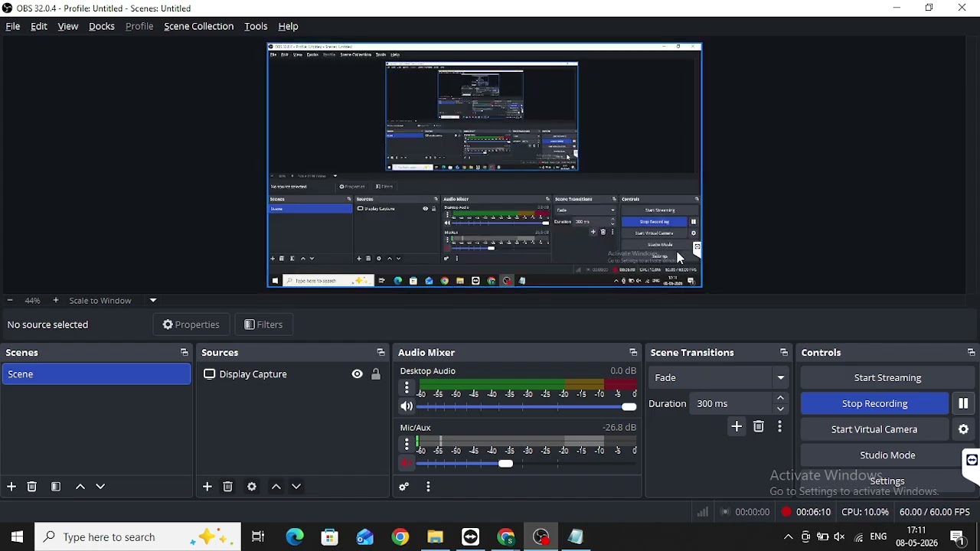Image resolution: width=980 pixels, height=551 pixels.
Task: Move the scene down with the Scenes arrow
Action: [100, 487]
